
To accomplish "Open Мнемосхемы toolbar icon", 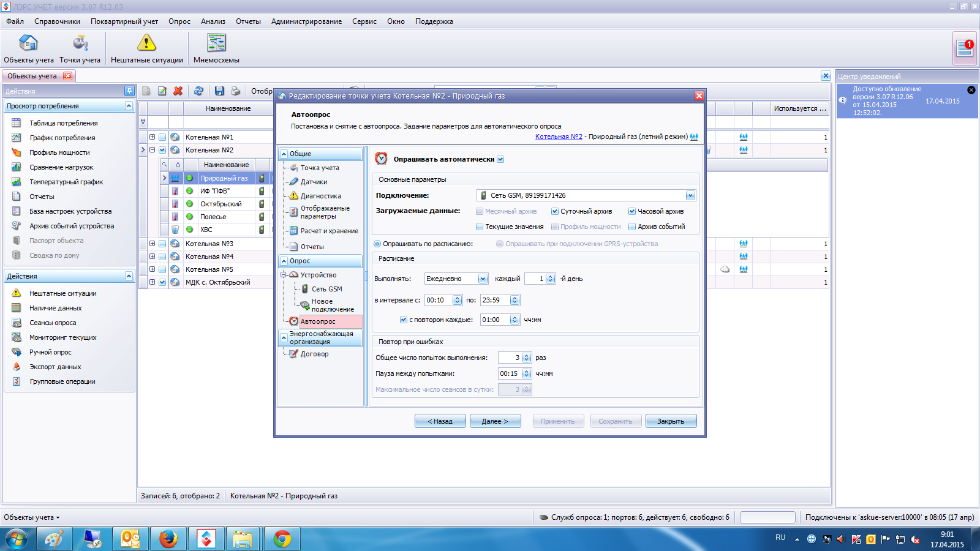I will (x=216, y=48).
